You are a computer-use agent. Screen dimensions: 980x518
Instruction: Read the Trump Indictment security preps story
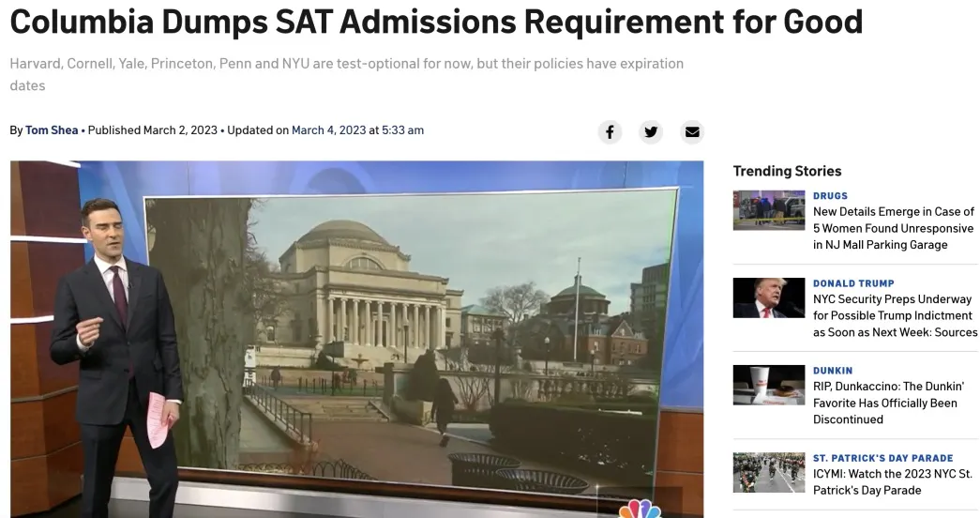point(895,315)
